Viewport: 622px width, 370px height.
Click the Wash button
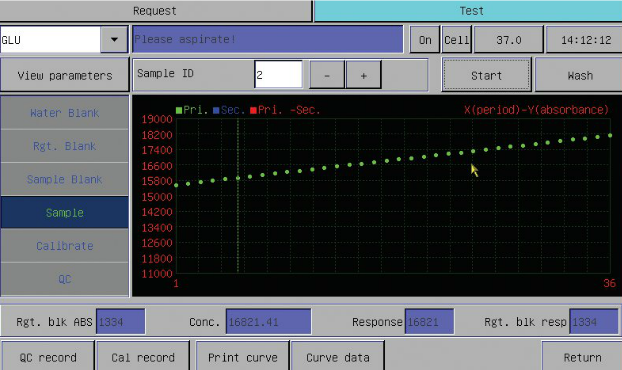579,75
